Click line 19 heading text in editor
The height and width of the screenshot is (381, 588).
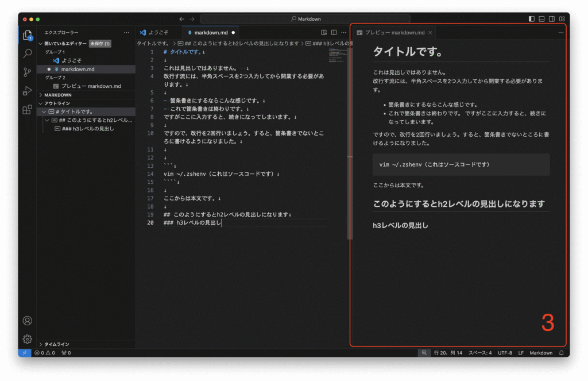[x=227, y=215]
